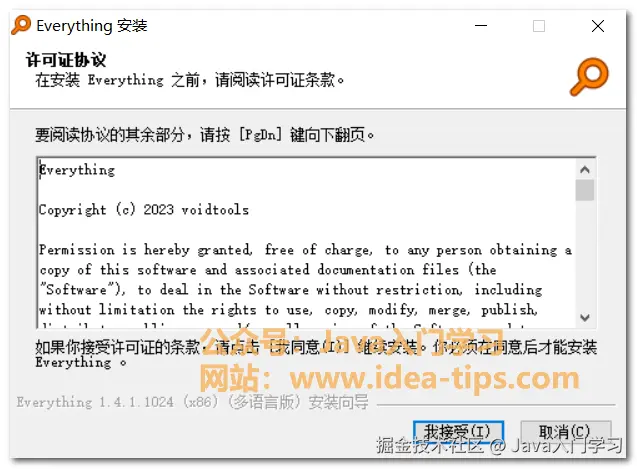This screenshot has width=637, height=469.
Task: Click the empty scrollbar track below the thumb
Action: [585, 254]
